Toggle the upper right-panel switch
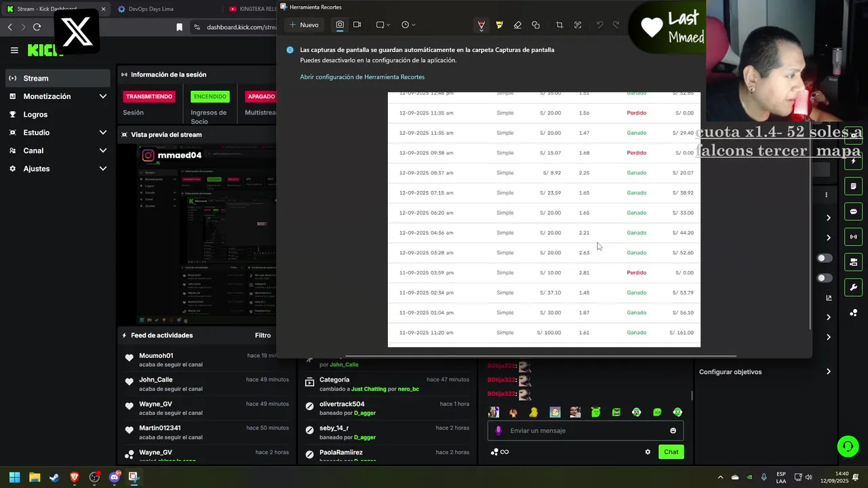This screenshot has width=868, height=488. click(x=825, y=258)
